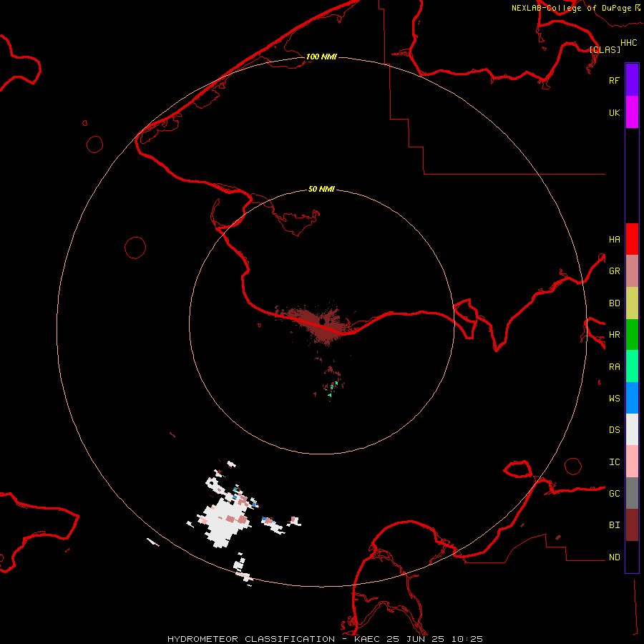Select the GR dusty pink legend swatch
The width and height of the screenshot is (644, 644).
[x=632, y=271]
